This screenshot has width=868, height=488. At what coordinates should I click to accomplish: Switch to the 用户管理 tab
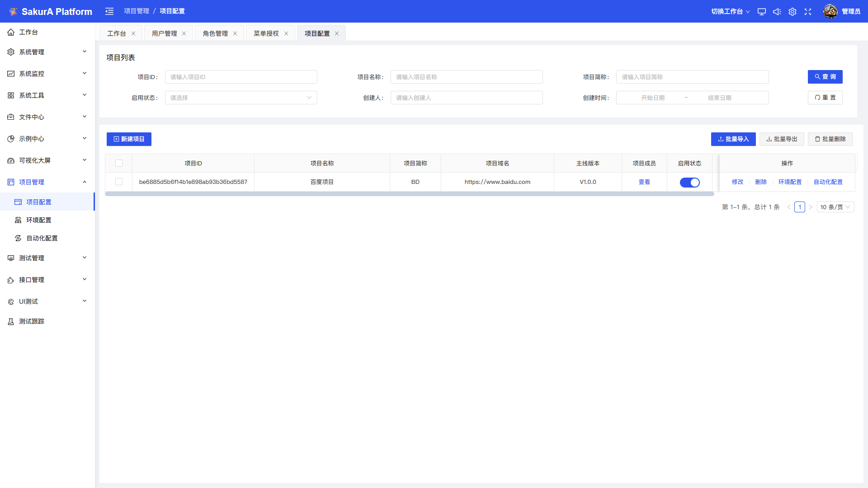point(165,33)
